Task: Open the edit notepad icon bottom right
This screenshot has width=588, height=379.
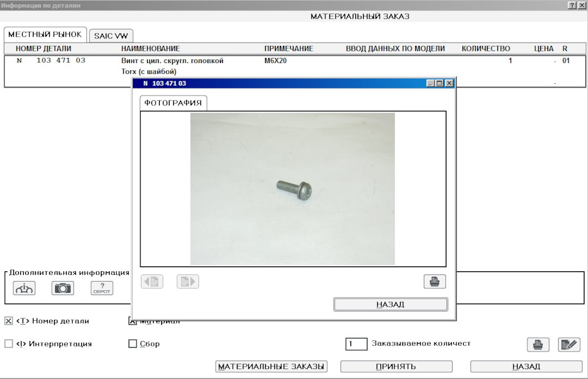Action: coord(568,344)
